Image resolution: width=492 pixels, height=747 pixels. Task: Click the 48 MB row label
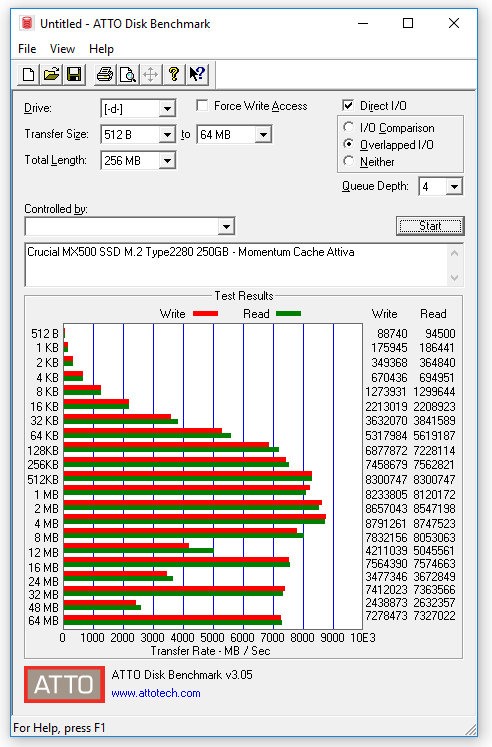coord(43,608)
